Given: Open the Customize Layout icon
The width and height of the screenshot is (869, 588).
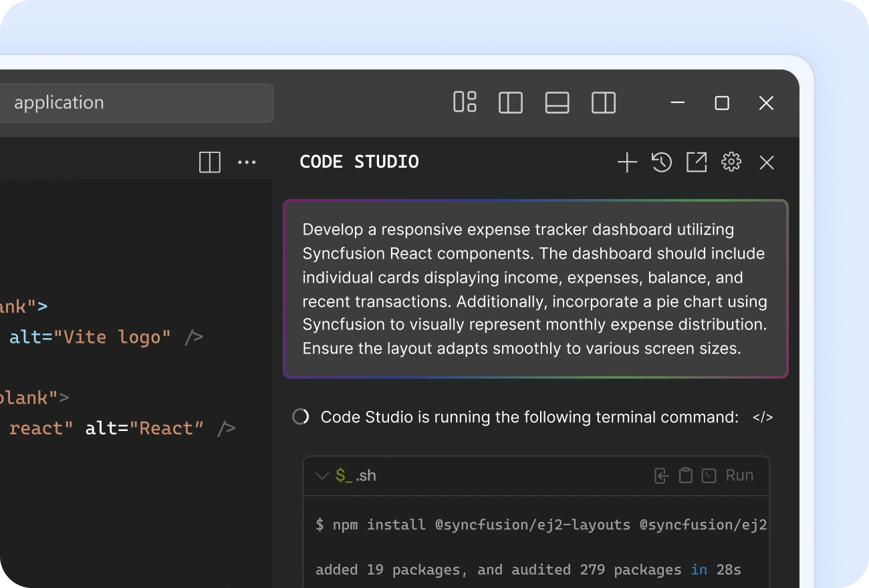Looking at the screenshot, I should tap(465, 102).
